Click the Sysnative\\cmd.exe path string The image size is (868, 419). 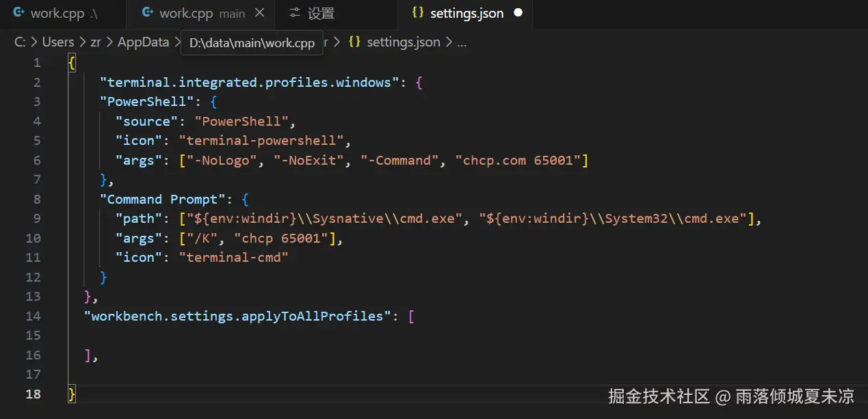(326, 218)
